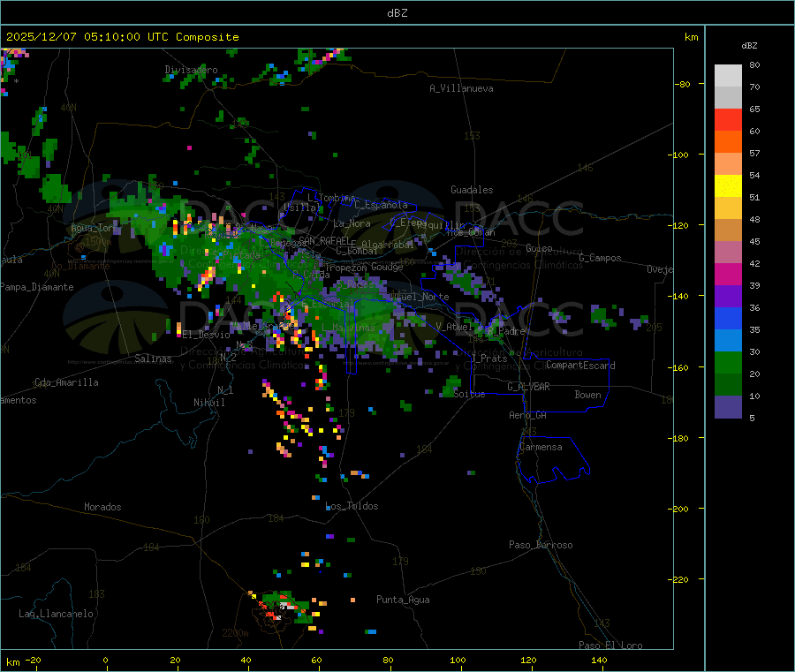This screenshot has height=672, width=795.
Task: Click the 'CompartEscard' map label
Action: click(580, 366)
